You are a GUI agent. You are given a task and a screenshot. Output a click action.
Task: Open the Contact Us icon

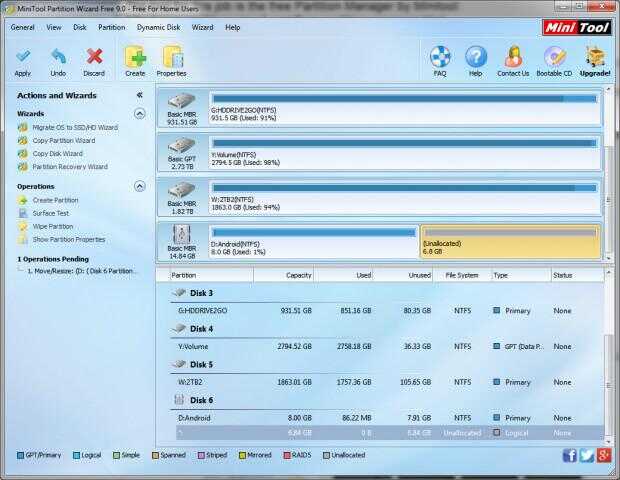click(513, 57)
